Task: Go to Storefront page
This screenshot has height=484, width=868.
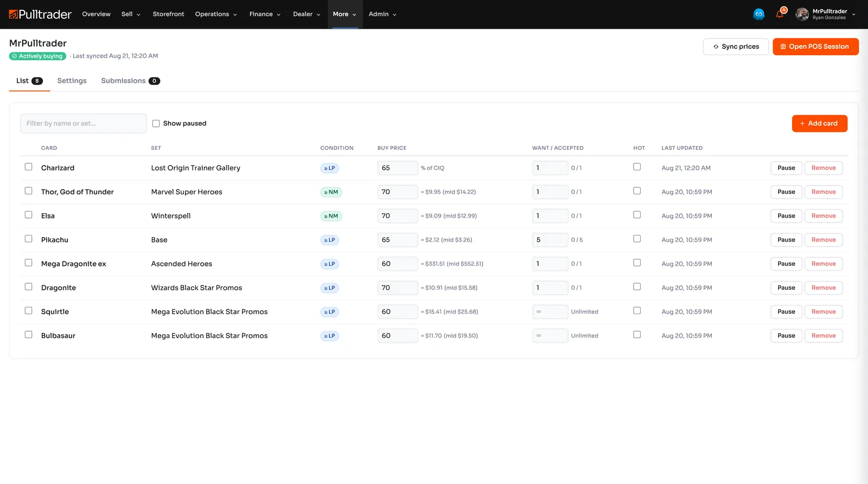Action: (168, 14)
